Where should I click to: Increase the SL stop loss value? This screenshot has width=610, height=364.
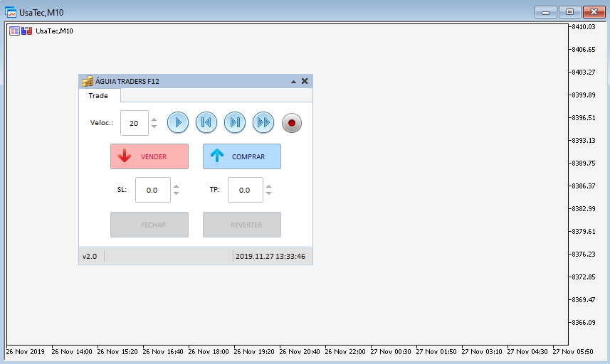(177, 186)
